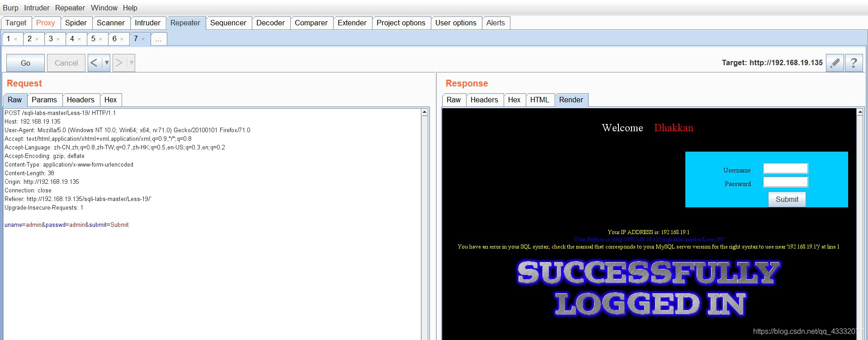This screenshot has width=868, height=340.
Task: Open the Burp menu
Action: click(x=10, y=8)
